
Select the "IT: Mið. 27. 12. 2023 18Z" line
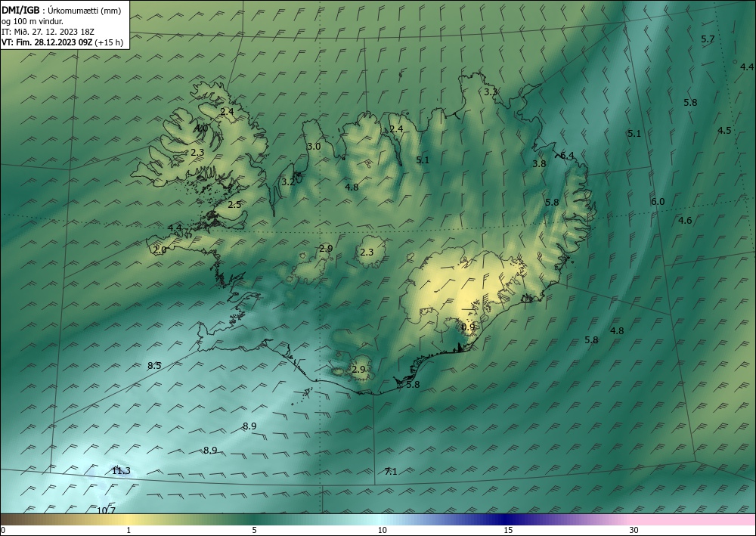pyautogui.click(x=48, y=32)
